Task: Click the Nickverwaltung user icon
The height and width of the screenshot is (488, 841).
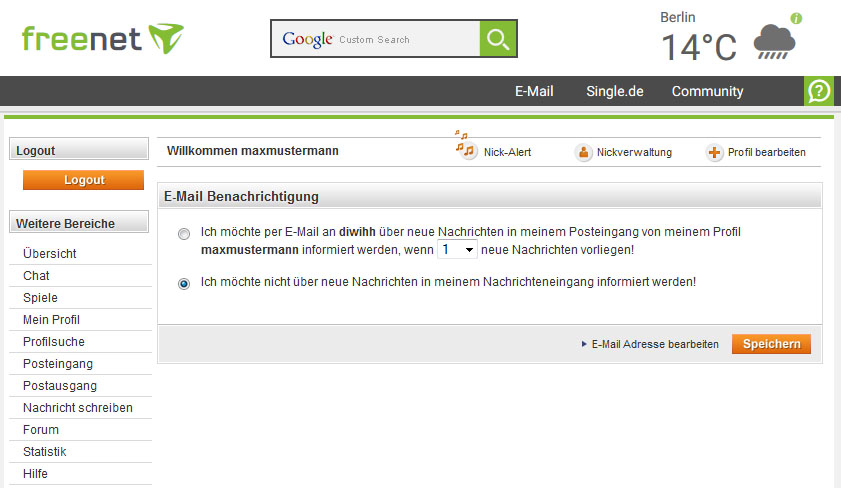Action: click(584, 152)
